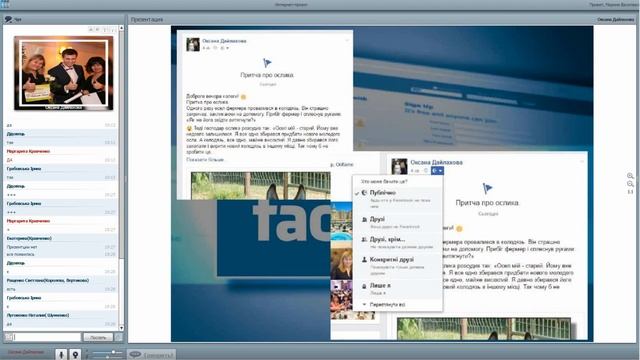The image size is (640, 360).
Task: Click the 'Презентации нет' chat message
Action: click(x=22, y=247)
